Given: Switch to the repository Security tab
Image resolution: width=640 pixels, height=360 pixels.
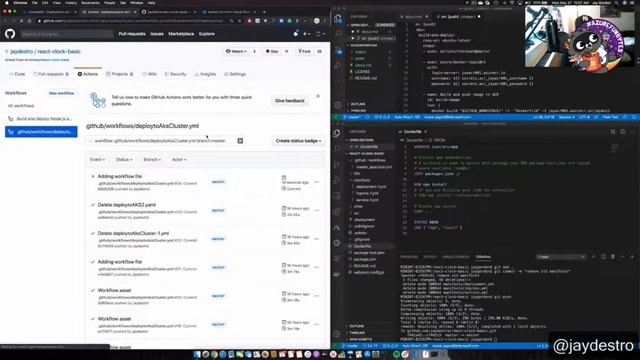Looking at the screenshot, I should coord(176,74).
